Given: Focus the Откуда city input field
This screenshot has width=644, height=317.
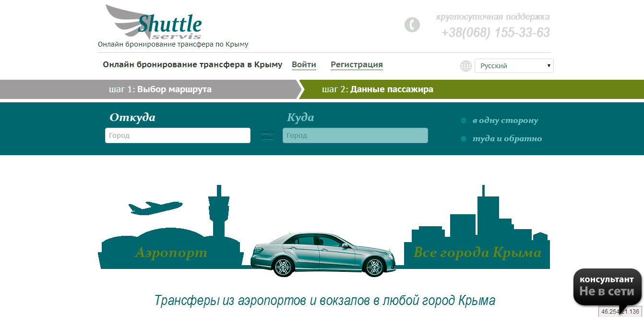Looking at the screenshot, I should 178,135.
